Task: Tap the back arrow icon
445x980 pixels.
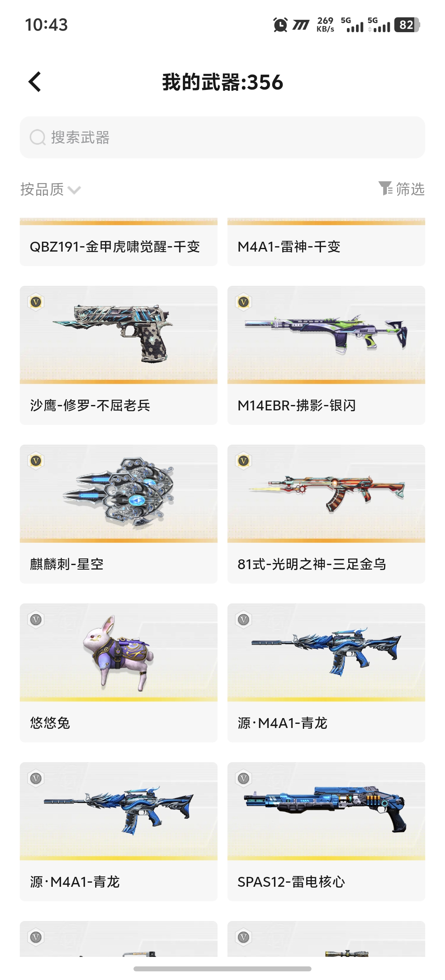Action: [35, 82]
